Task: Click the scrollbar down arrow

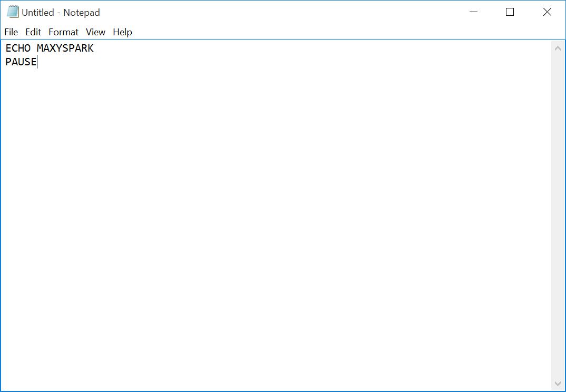Action: (x=558, y=384)
